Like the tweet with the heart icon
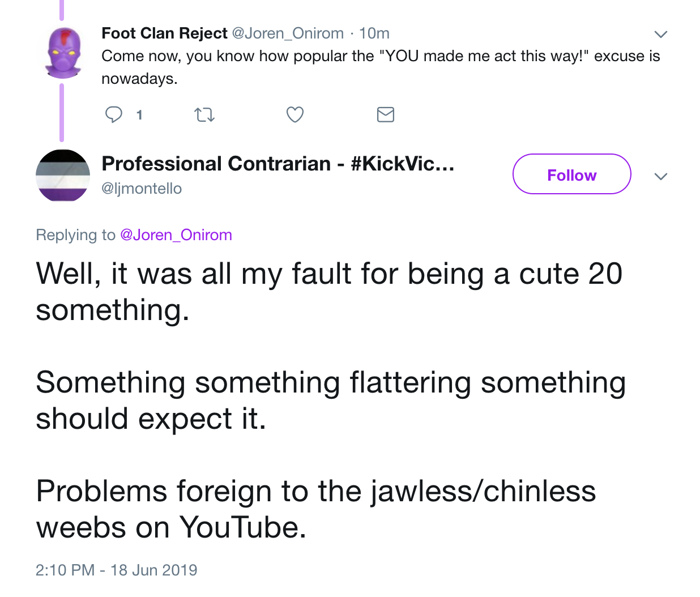 295,115
